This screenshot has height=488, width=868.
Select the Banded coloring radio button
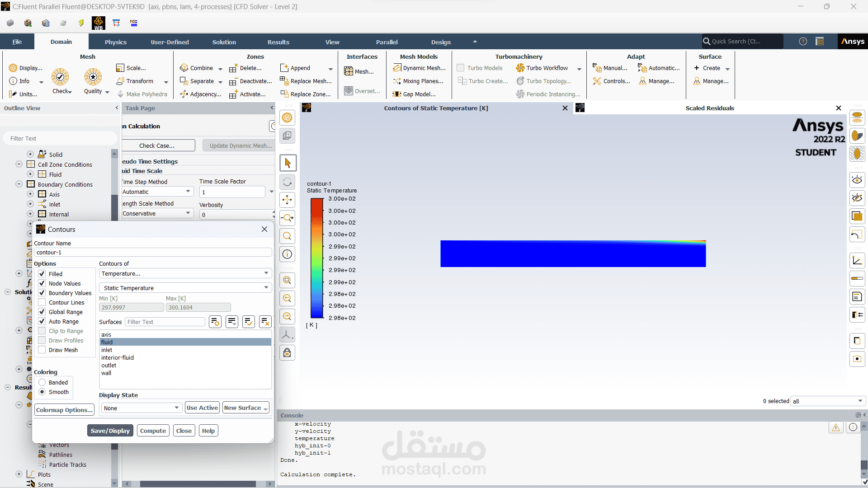click(42, 382)
